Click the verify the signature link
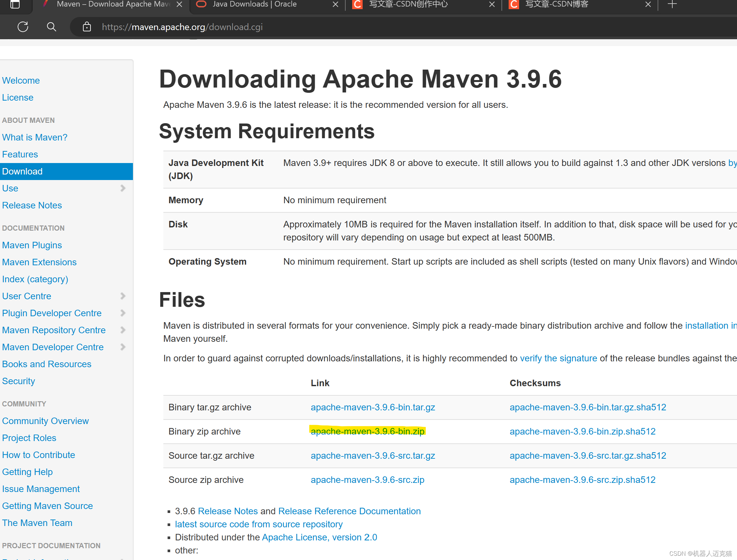 pyautogui.click(x=558, y=358)
